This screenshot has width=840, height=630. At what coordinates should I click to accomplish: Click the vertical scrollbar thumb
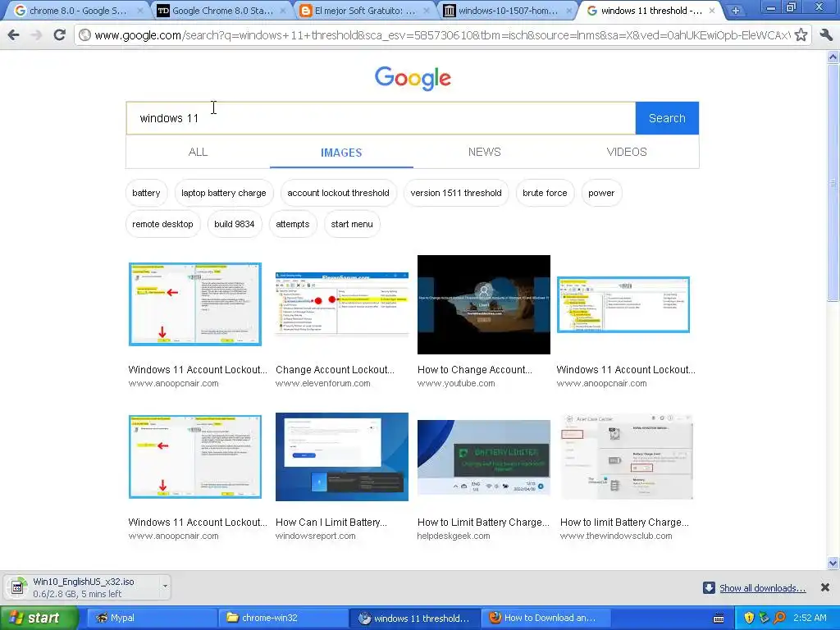[833, 182]
